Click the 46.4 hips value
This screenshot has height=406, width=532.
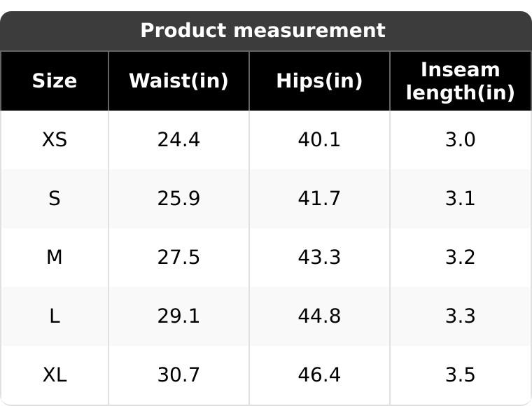click(x=319, y=375)
